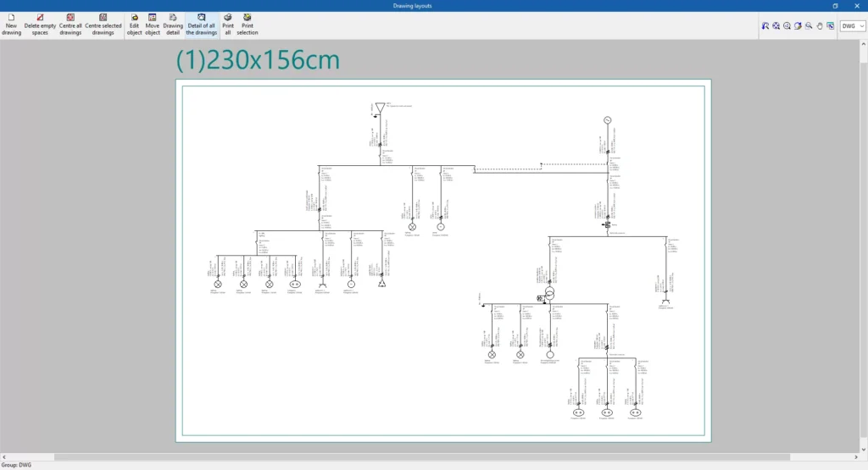Choose Centre selected drawings tool
Screen dimensions: 868x470
tap(103, 25)
